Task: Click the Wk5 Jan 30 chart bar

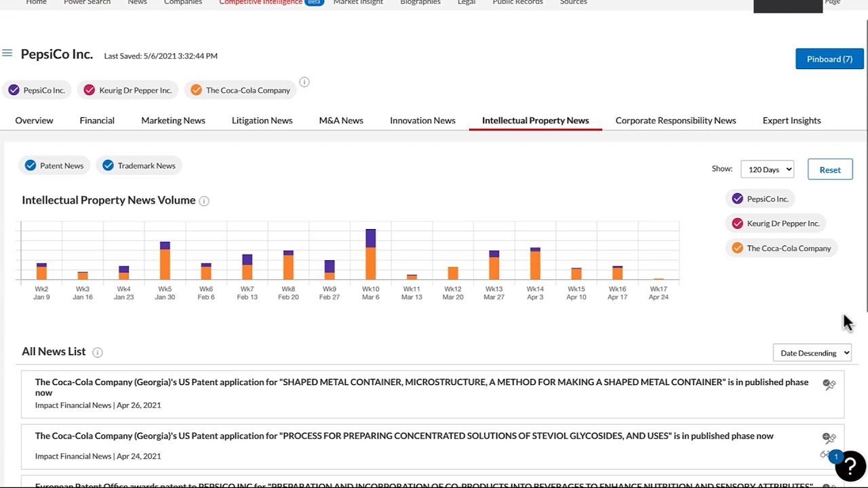Action: point(165,261)
